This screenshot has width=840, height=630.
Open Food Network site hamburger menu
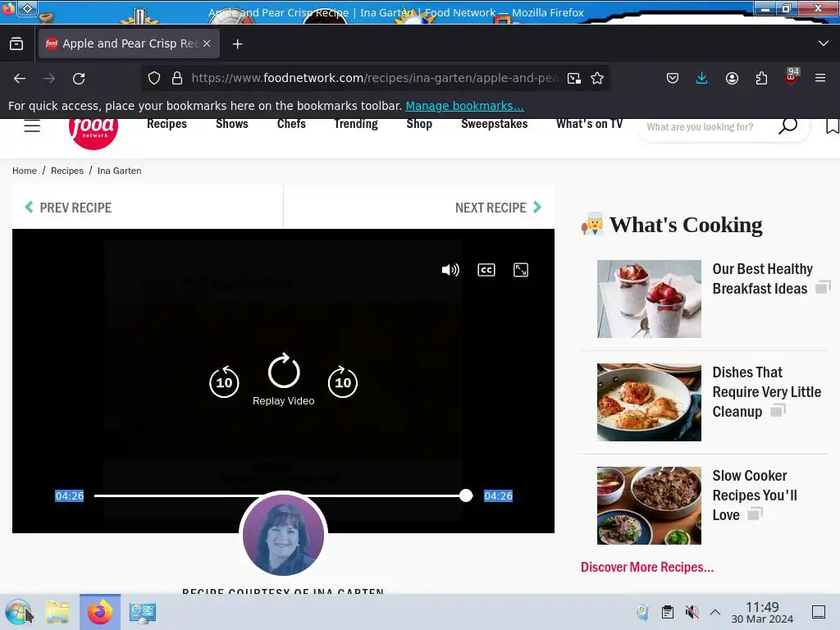[32, 126]
